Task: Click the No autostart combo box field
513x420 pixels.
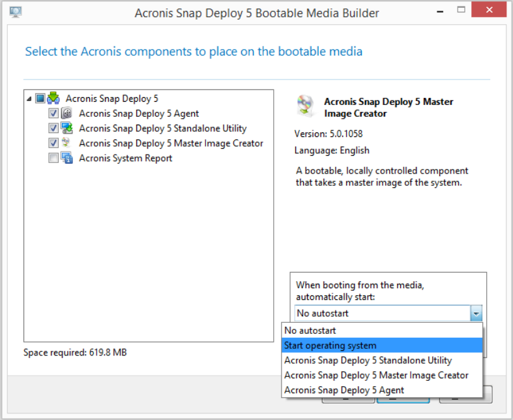Action: [x=381, y=314]
